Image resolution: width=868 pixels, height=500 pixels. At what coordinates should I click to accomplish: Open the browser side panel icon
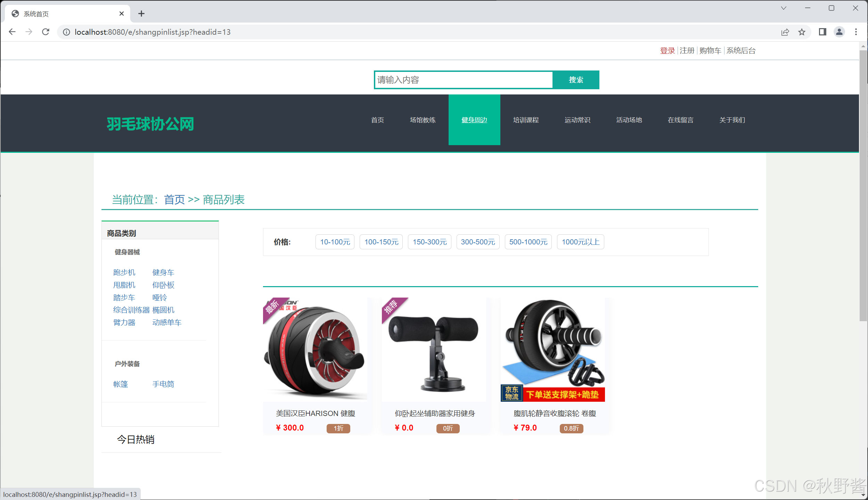click(822, 32)
